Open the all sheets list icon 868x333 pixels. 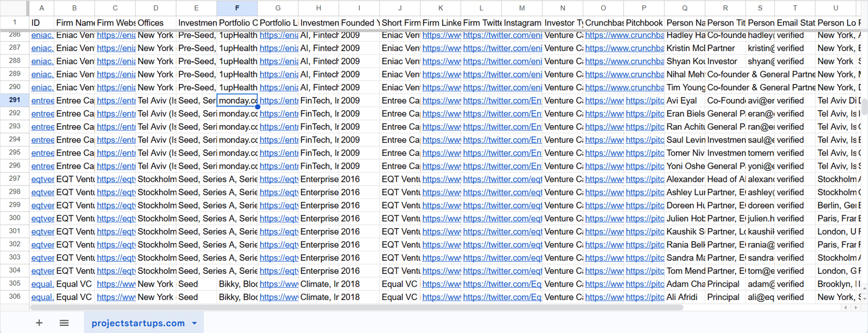tap(64, 323)
